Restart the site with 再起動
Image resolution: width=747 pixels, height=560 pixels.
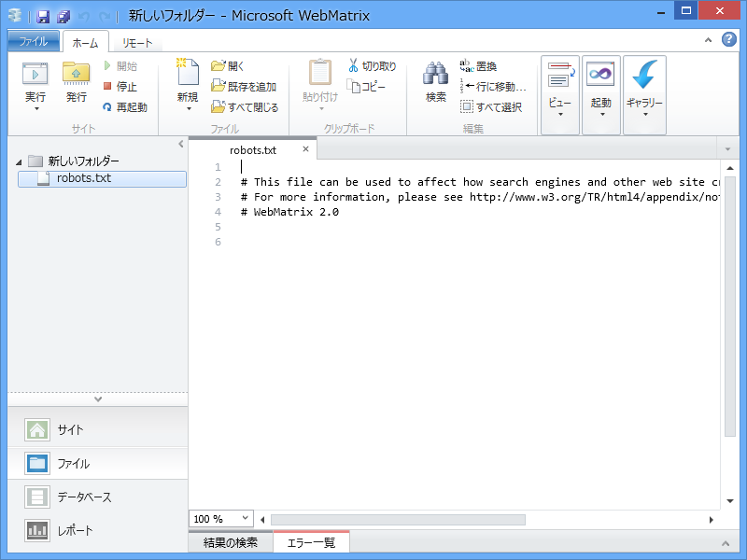click(x=125, y=107)
